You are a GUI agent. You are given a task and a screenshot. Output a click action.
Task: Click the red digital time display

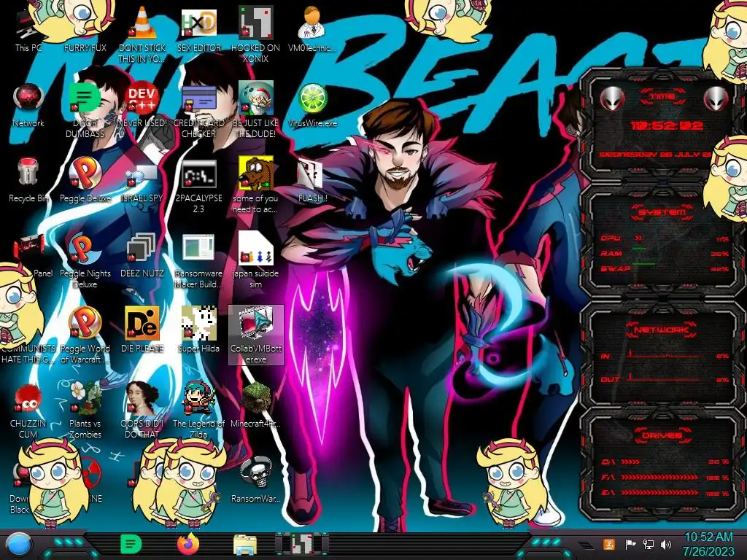[667, 125]
